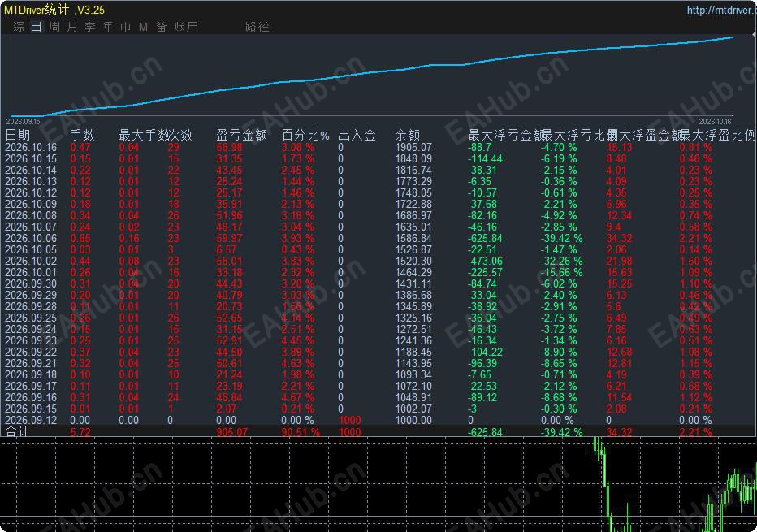Open the 季 quarterly tab

click(x=90, y=27)
